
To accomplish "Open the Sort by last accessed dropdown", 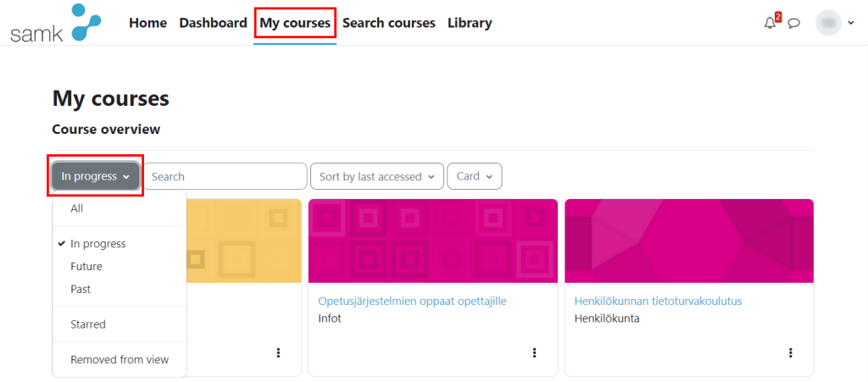I will [x=377, y=176].
